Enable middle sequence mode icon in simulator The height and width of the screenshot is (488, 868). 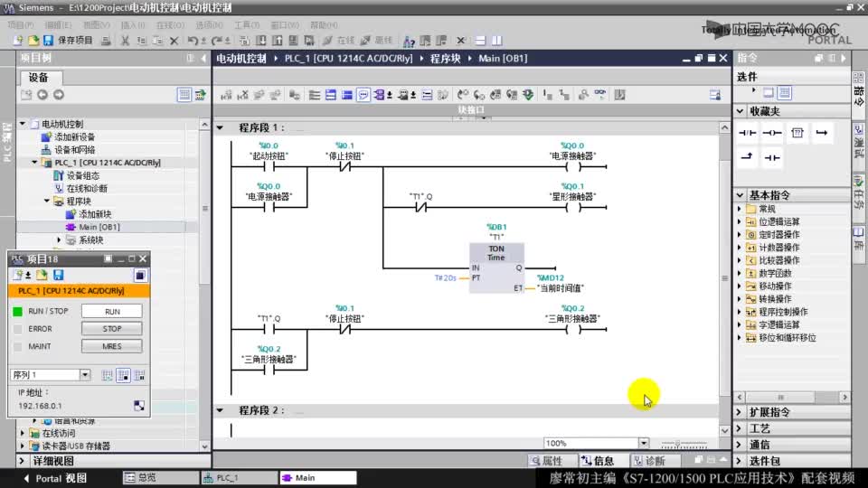tap(124, 375)
